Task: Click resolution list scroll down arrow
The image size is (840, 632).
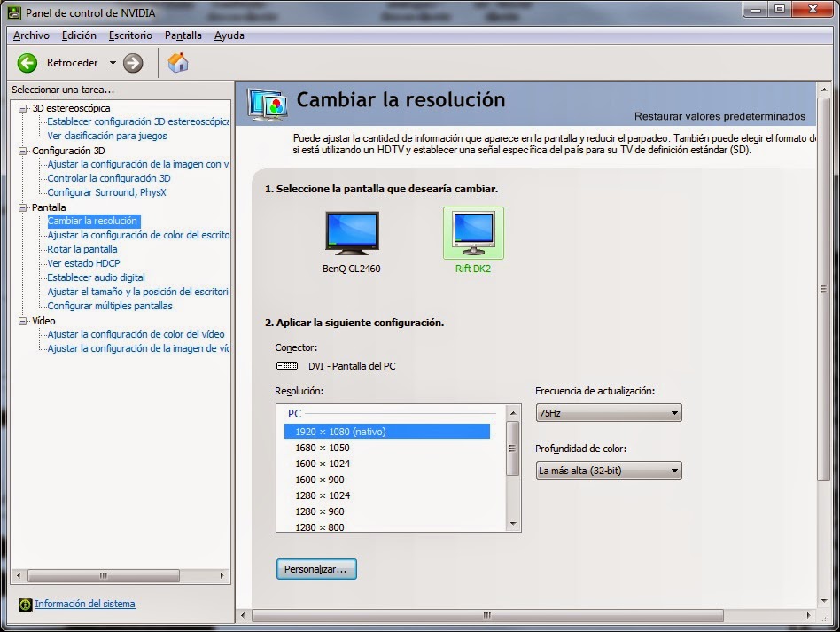Action: (513, 524)
